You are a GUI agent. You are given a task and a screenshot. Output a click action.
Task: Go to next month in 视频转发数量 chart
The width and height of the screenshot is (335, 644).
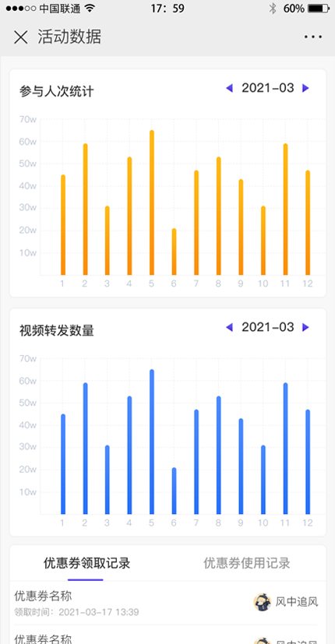pyautogui.click(x=305, y=327)
